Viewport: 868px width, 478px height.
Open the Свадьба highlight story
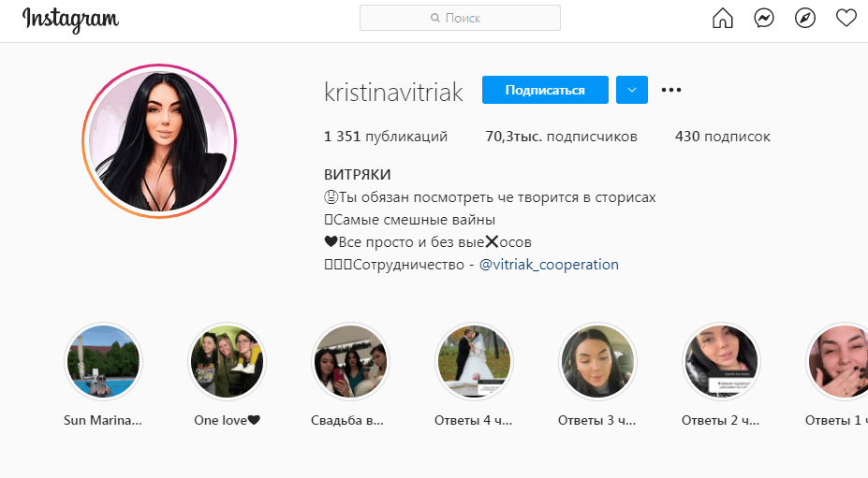[350, 361]
